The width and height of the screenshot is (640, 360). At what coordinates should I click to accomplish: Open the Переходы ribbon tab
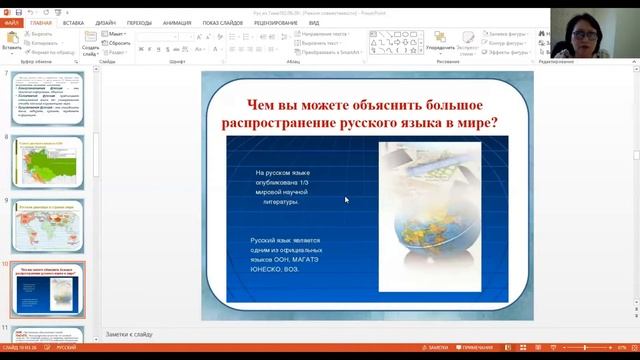tap(139, 23)
